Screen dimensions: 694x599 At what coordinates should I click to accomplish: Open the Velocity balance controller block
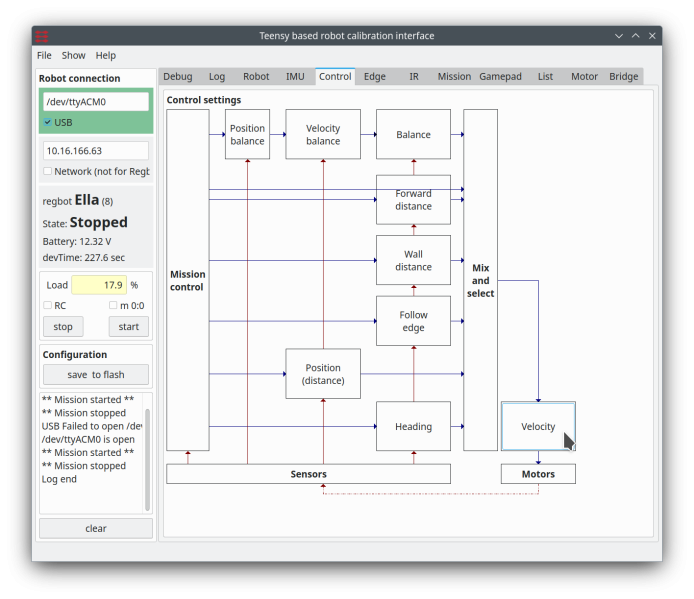[x=323, y=135]
